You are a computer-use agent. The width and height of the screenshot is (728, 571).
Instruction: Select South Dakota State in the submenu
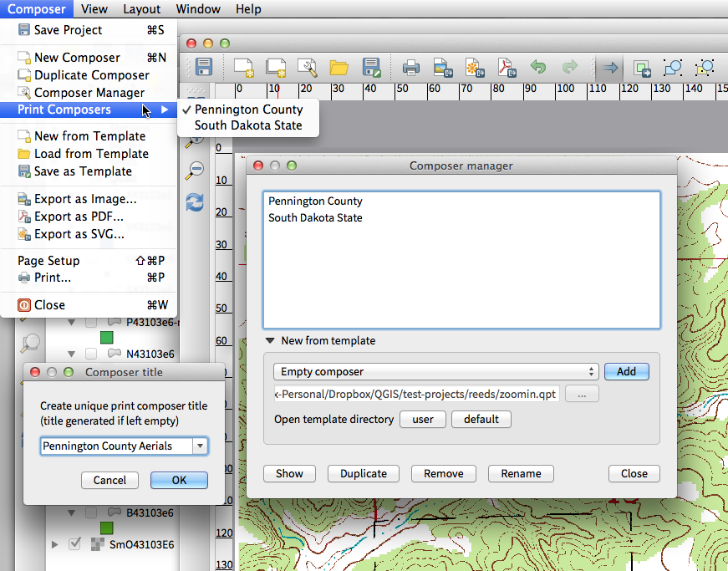pyautogui.click(x=248, y=126)
